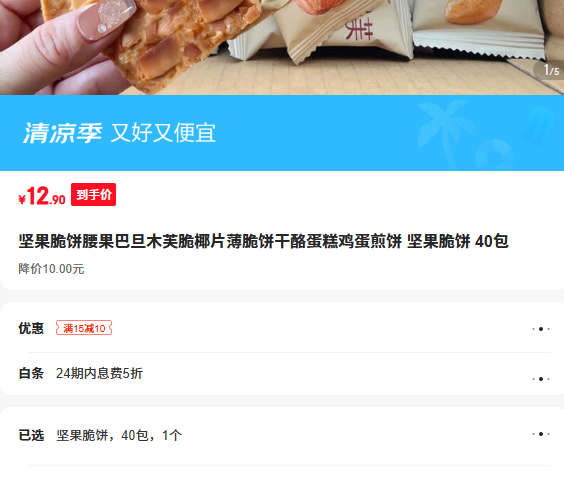Click the ¥12.90 price

(42, 196)
